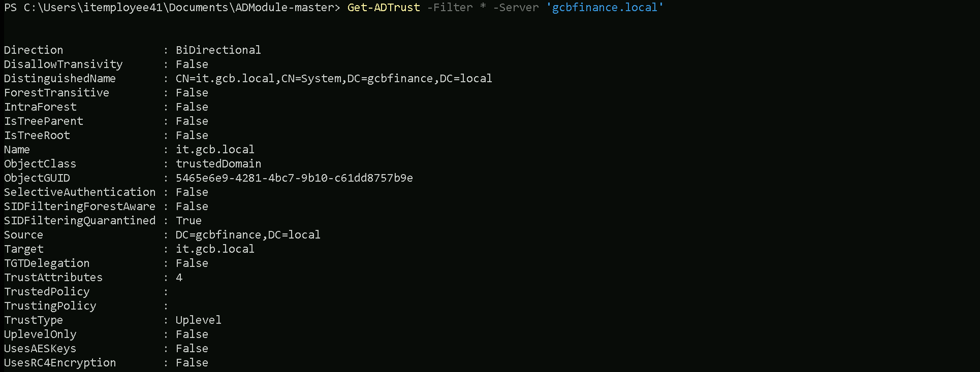Click the Source value DC=gcbfinance,DC=local

pyautogui.click(x=248, y=235)
